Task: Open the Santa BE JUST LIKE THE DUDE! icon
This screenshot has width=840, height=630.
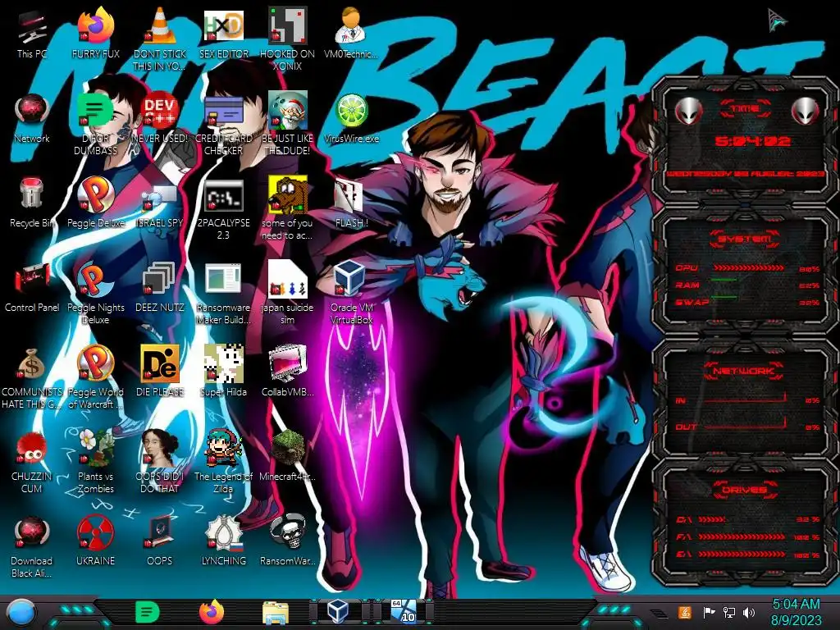Action: [287, 125]
